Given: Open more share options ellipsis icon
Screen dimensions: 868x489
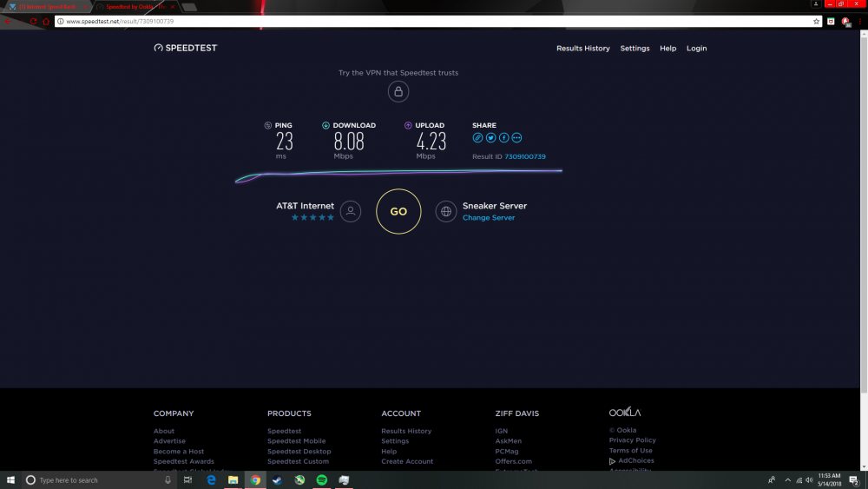Looking at the screenshot, I should coord(516,138).
